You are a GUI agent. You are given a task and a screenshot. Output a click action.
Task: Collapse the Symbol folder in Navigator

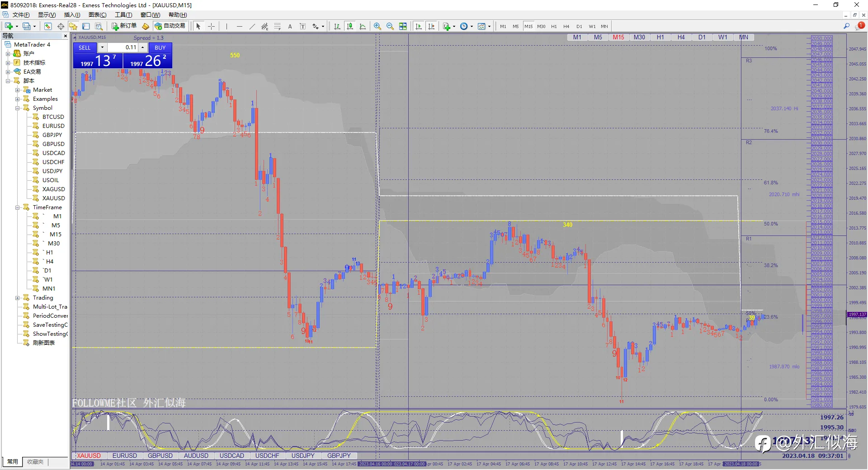pyautogui.click(x=18, y=108)
